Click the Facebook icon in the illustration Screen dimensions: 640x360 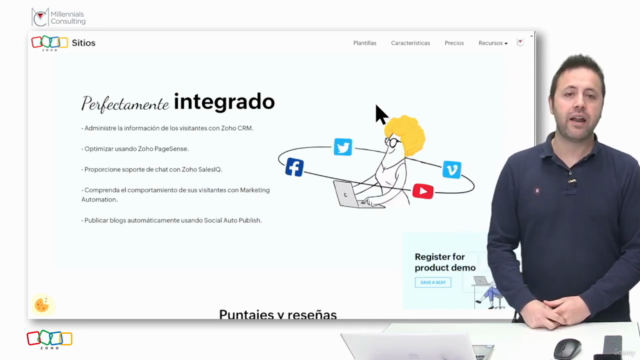(x=294, y=167)
